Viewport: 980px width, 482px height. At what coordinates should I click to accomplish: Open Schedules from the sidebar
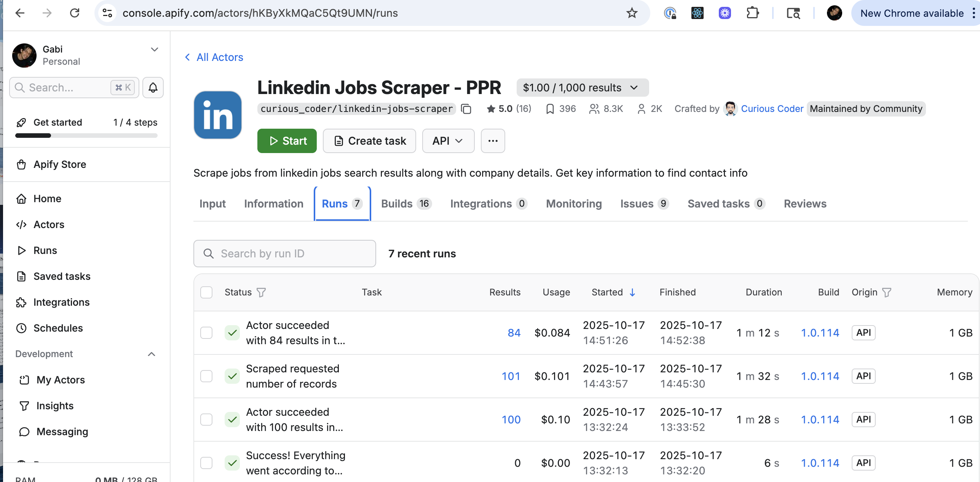pos(58,328)
